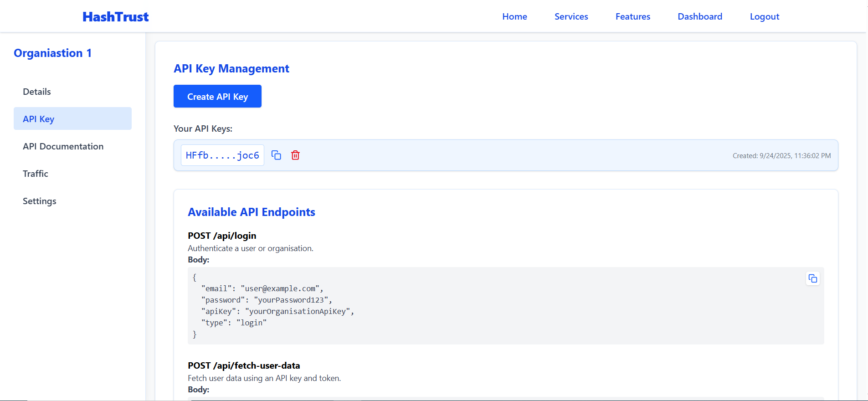Open Dashboard in the top navigation
Viewport: 868px width, 401px height.
click(700, 16)
